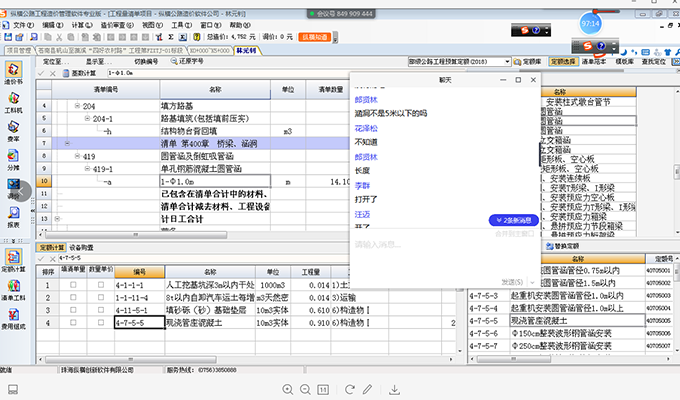This screenshot has height=400, width=680.
Task: Open the 费率 sidebar panel
Action: coord(13,136)
